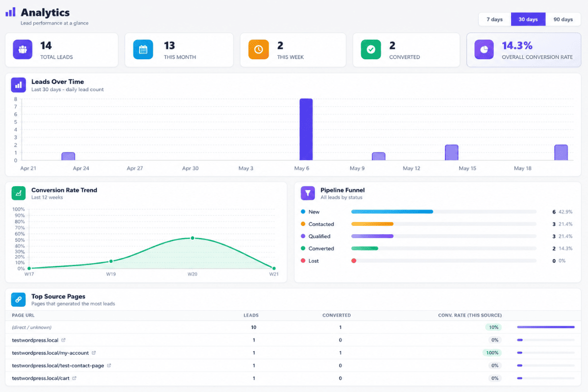Click the This Month card
588x392 pixels.
[179, 50]
